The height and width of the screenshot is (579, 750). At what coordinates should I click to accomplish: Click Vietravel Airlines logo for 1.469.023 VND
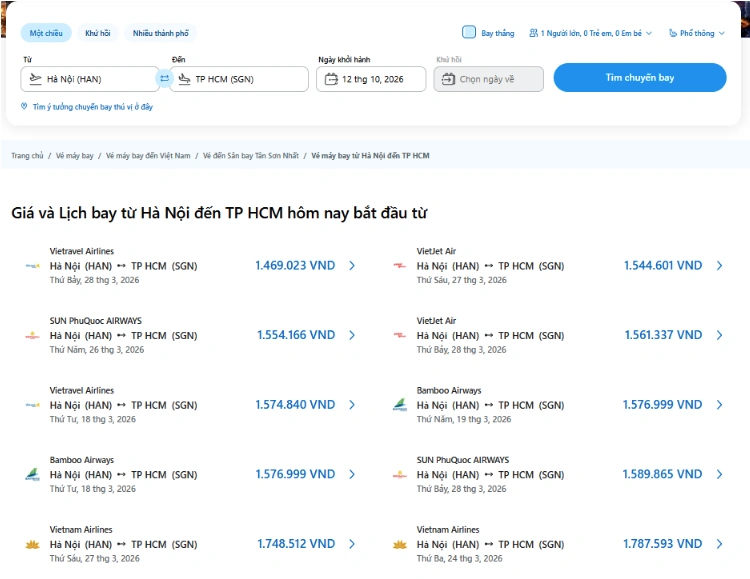point(33,266)
